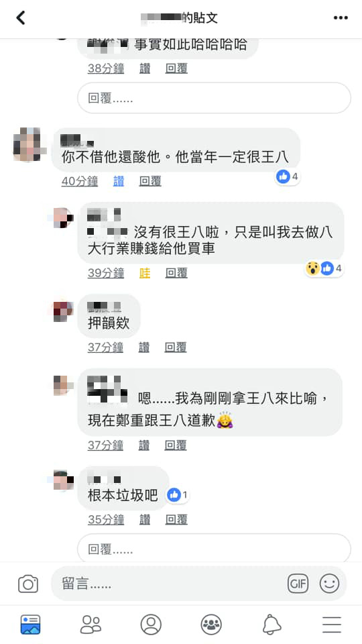Like the 根本垃圾吧 comment
The image size is (362, 644).
tap(145, 519)
